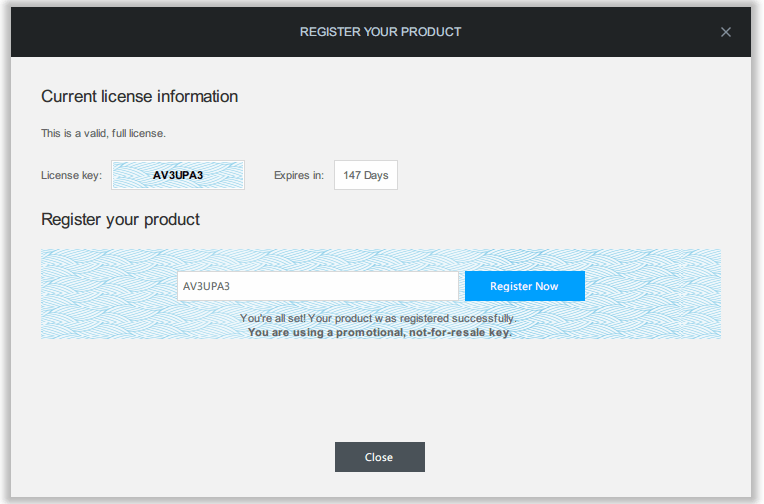Screen dimensions: 764x504
Task: Click the 'License key:' label
Action: tap(72, 175)
